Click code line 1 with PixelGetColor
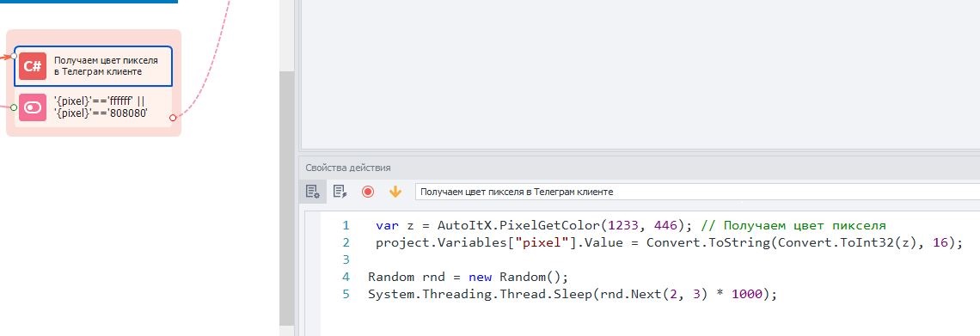This screenshot has width=980, height=336. (631, 225)
